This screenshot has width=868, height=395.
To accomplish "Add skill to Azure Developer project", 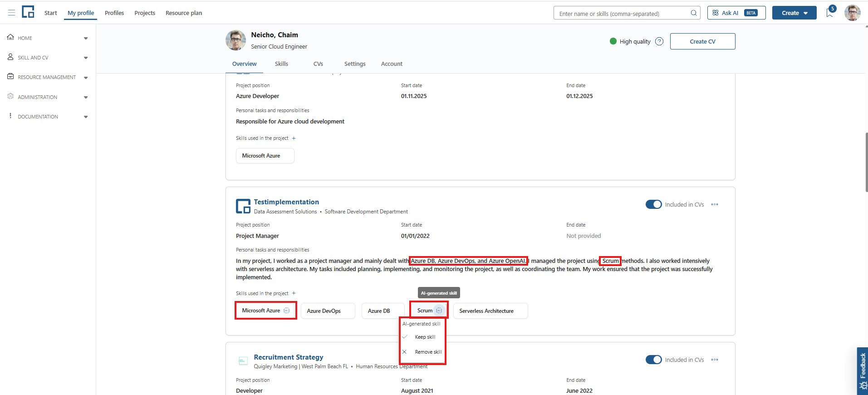I will (294, 138).
